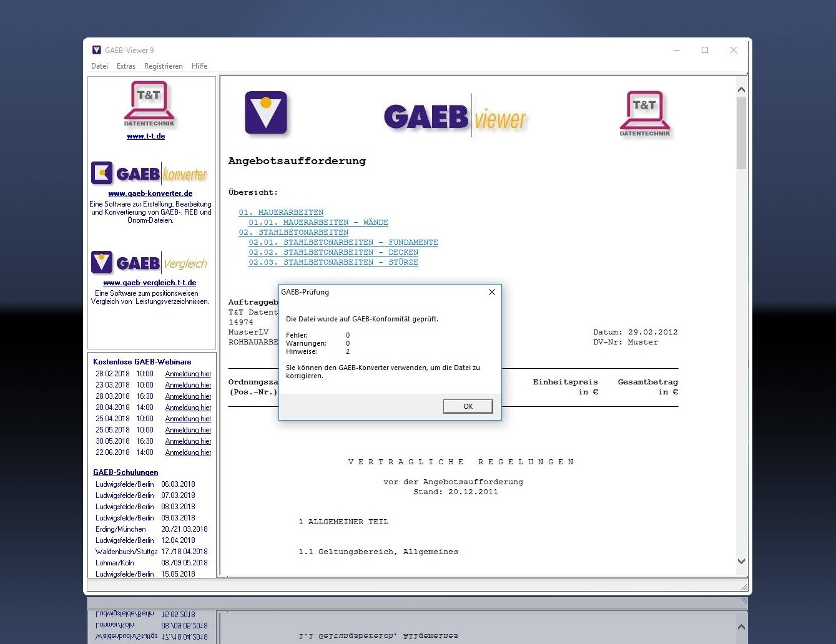Open the Registrieren menu
The image size is (836, 644).
click(x=163, y=66)
